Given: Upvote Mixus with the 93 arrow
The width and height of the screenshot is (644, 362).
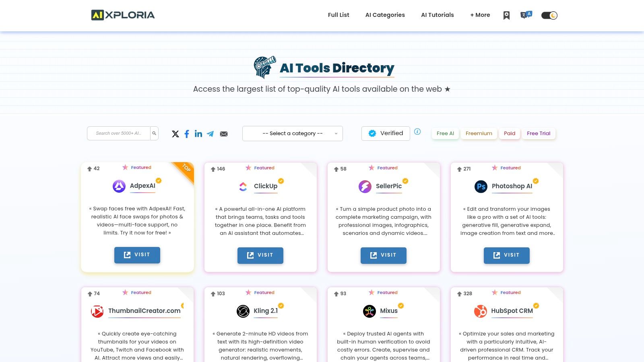Looking at the screenshot, I should click(336, 294).
